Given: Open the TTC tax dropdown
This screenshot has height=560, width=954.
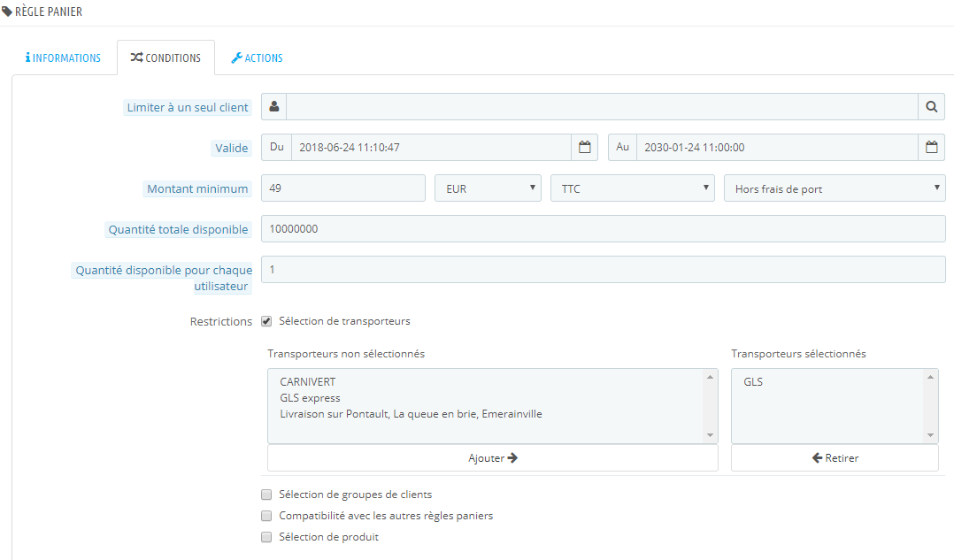Looking at the screenshot, I should 632,188.
